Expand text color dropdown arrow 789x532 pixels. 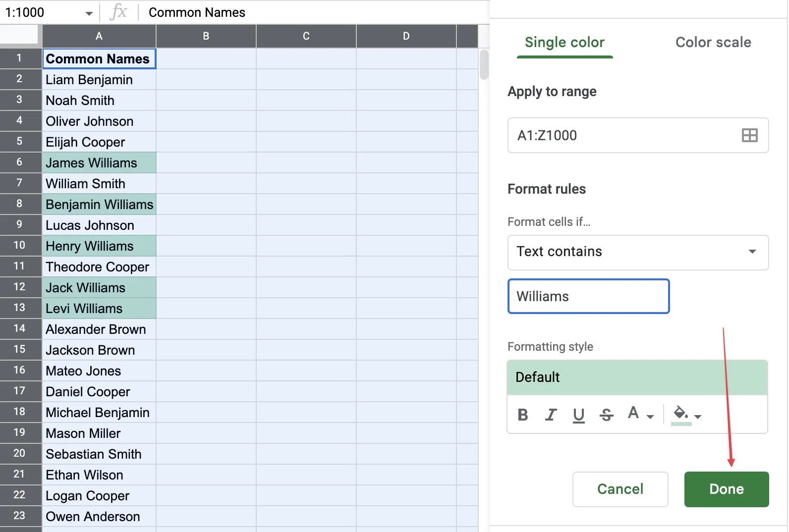[650, 417]
